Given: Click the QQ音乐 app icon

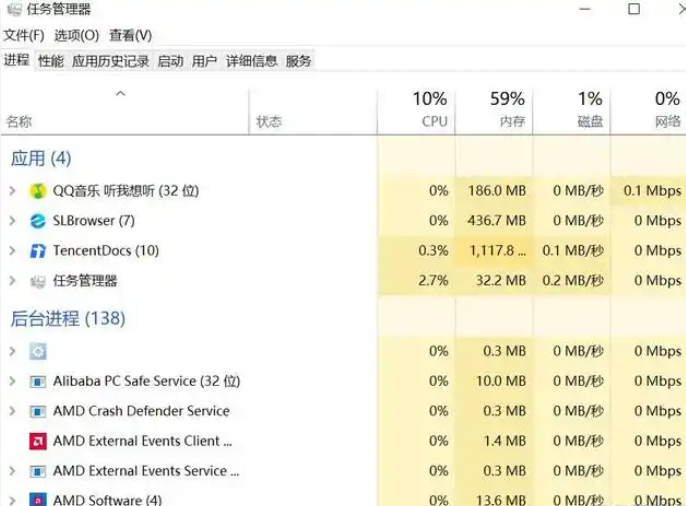Looking at the screenshot, I should (38, 191).
